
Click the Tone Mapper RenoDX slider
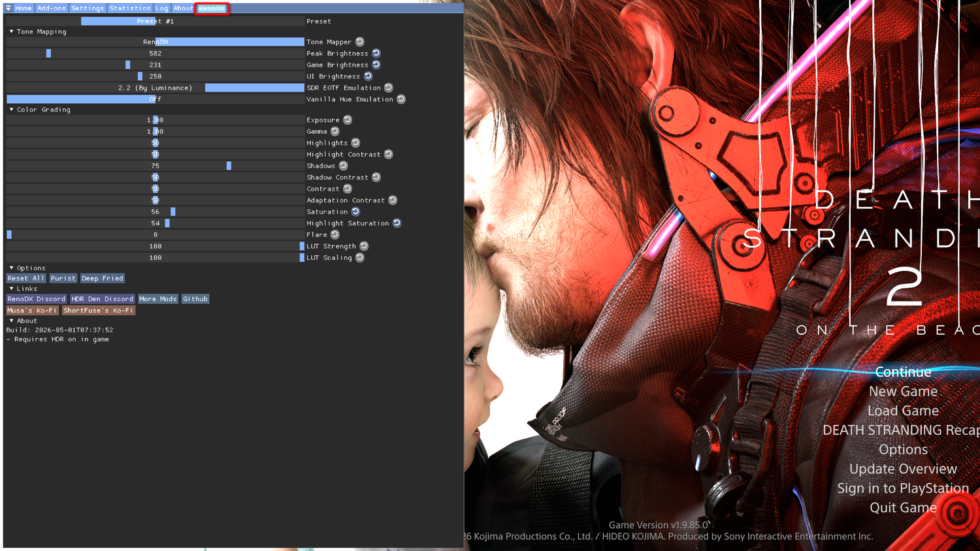pyautogui.click(x=155, y=42)
